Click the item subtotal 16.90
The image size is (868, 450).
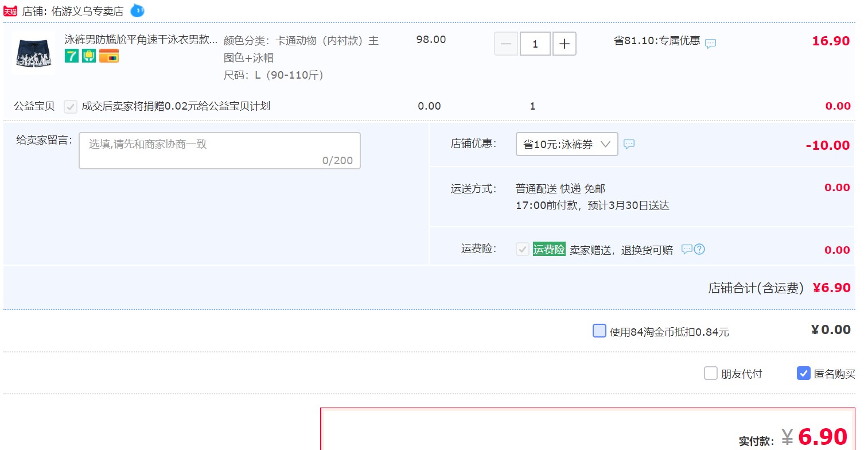(831, 41)
